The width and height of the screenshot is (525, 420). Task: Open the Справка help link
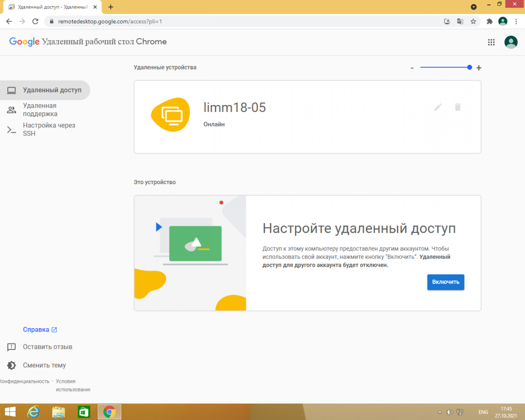40,329
